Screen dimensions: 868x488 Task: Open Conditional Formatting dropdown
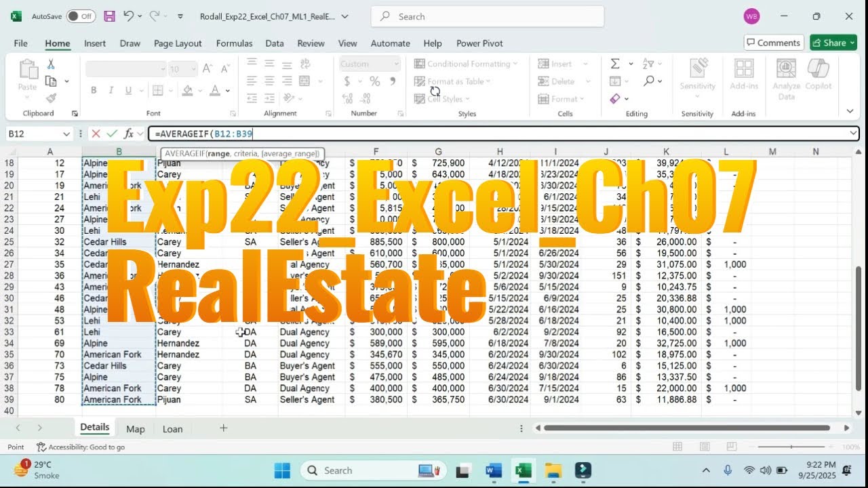tap(466, 64)
